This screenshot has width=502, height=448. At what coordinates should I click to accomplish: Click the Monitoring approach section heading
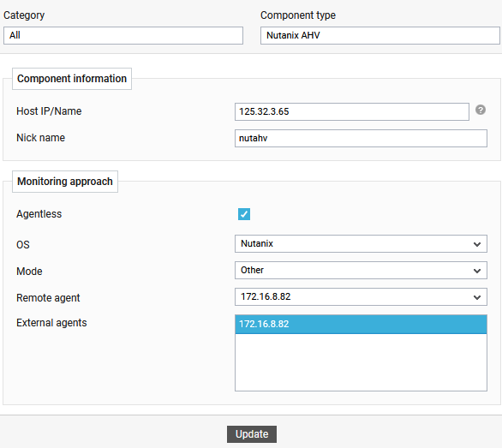(x=65, y=182)
